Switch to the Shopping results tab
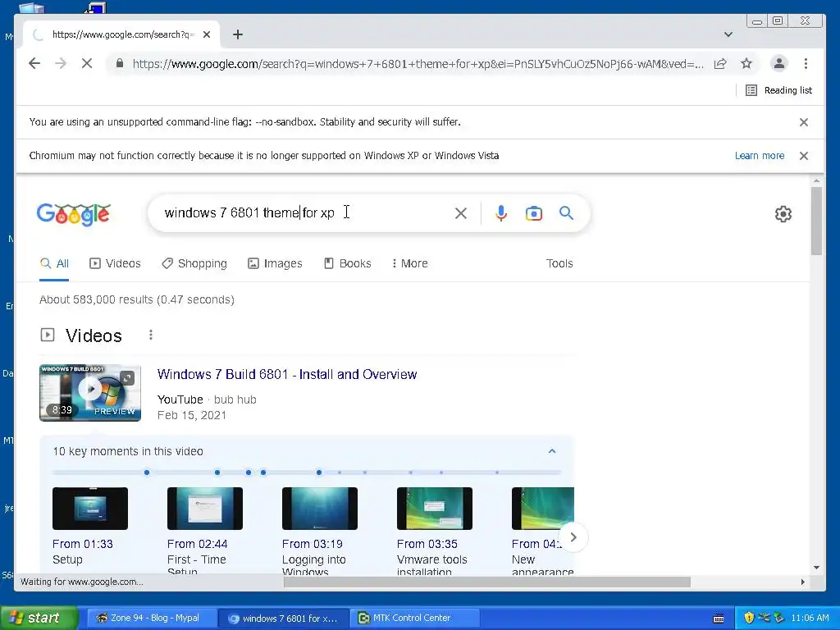The image size is (840, 630). (194, 263)
